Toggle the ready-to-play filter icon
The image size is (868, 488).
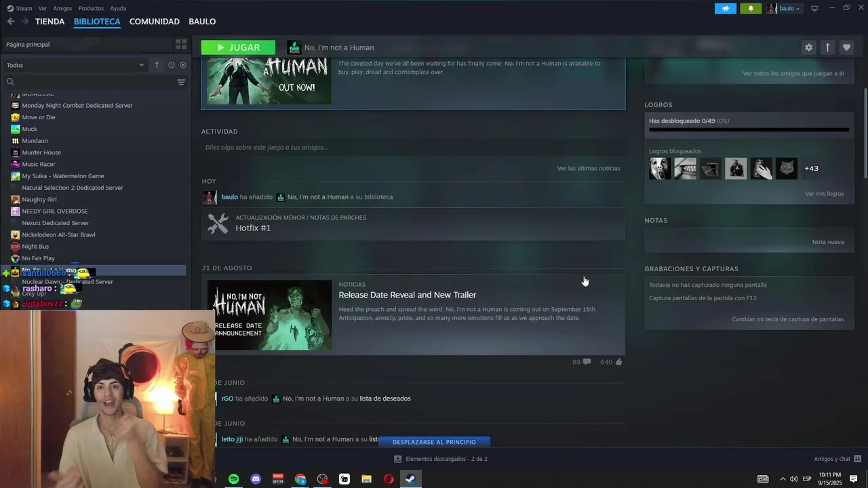tap(182, 65)
